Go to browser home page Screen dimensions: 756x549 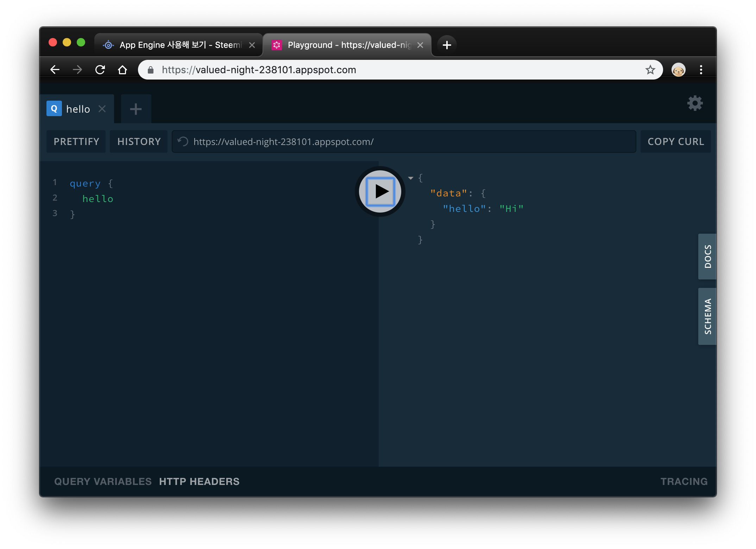(x=122, y=70)
